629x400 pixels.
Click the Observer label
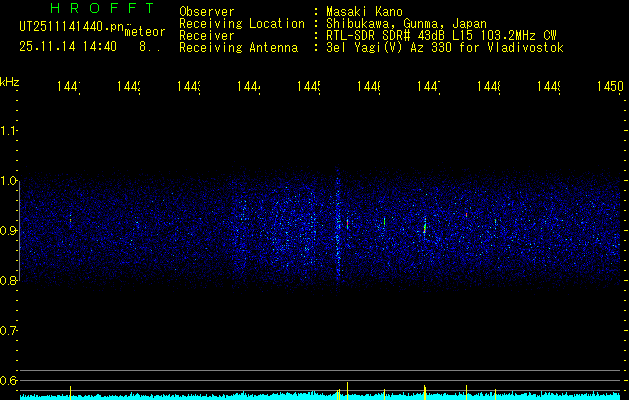click(x=207, y=12)
